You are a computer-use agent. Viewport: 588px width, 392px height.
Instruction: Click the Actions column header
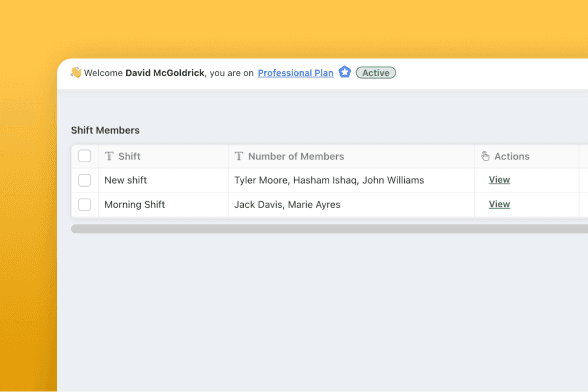pos(526,156)
